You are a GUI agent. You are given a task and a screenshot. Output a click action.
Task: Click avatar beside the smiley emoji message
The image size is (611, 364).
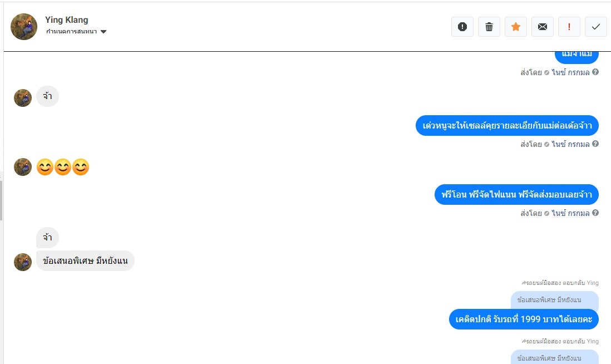tap(23, 167)
